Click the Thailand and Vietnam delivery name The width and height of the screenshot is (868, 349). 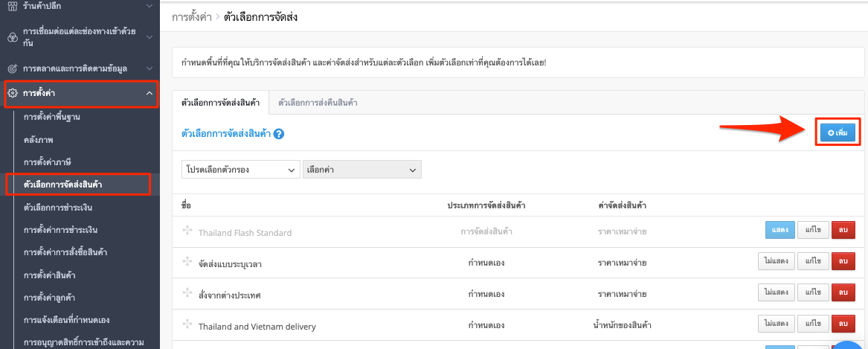pos(257,327)
